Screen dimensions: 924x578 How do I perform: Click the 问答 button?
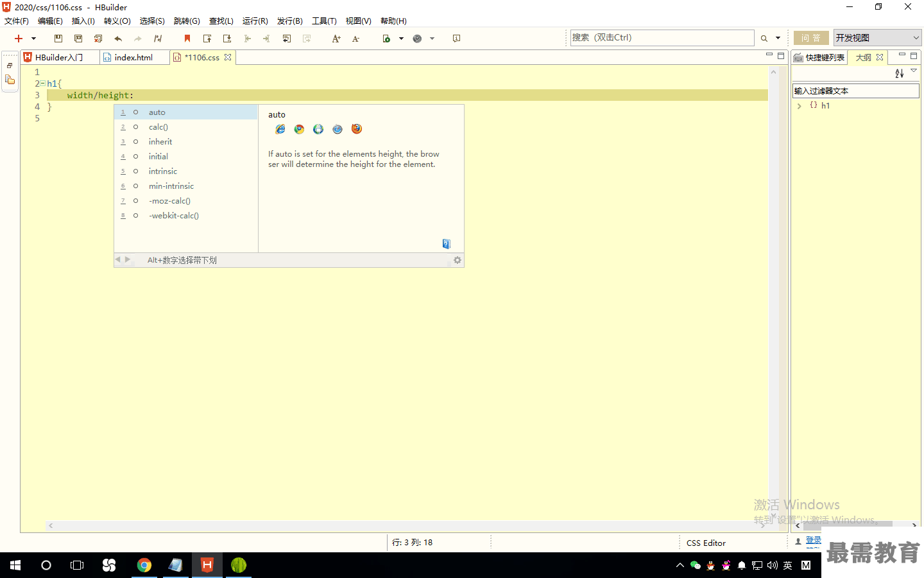(811, 38)
